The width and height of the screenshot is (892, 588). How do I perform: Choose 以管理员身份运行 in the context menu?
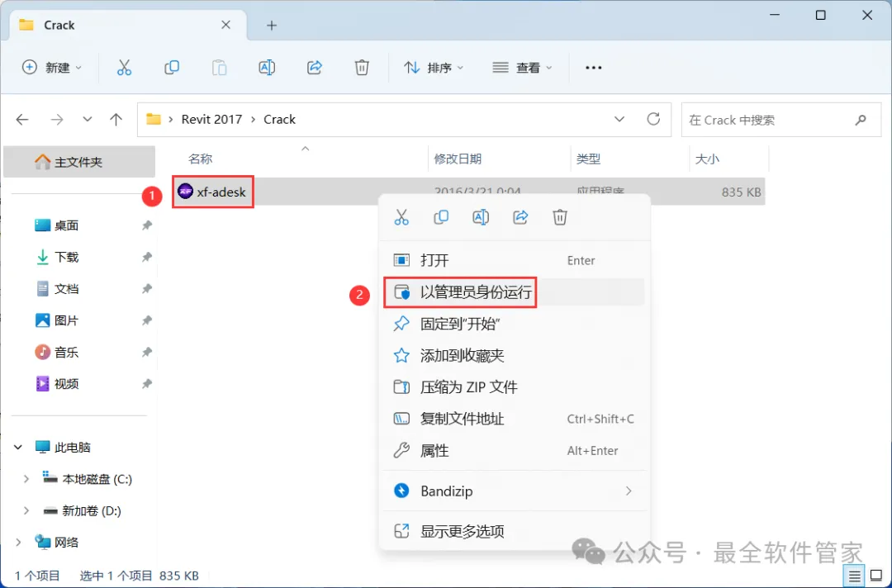(515, 292)
